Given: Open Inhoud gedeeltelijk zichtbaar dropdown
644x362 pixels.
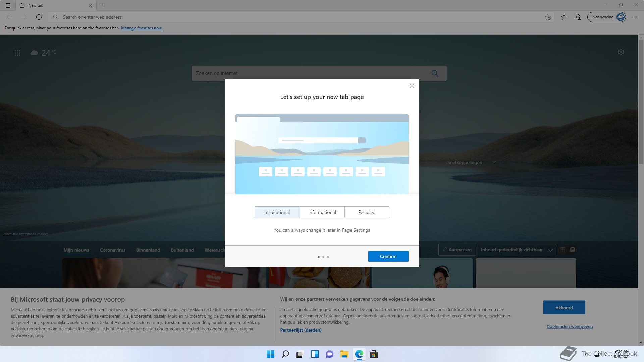Looking at the screenshot, I should point(517,250).
